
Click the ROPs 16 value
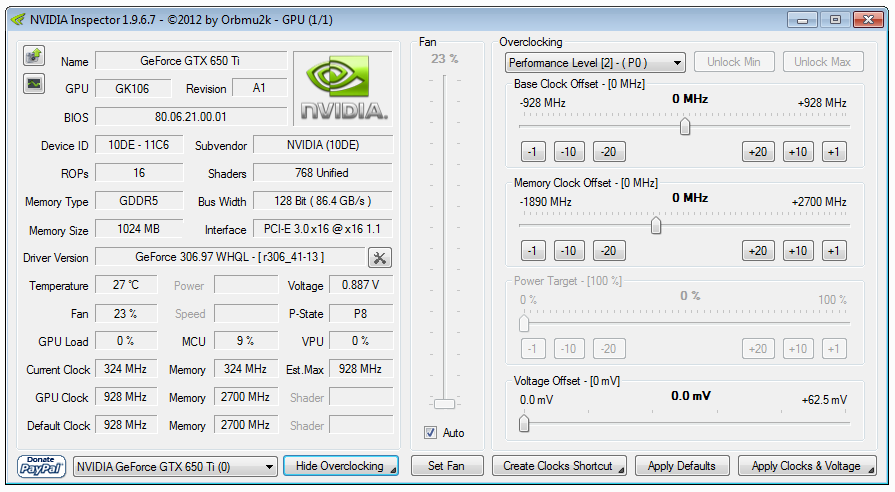point(139,173)
